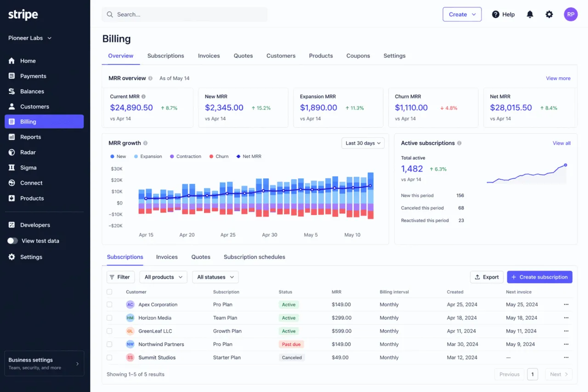This screenshot has height=392, width=588.
Task: Open the Last 30 days range dropdown
Action: coord(363,143)
